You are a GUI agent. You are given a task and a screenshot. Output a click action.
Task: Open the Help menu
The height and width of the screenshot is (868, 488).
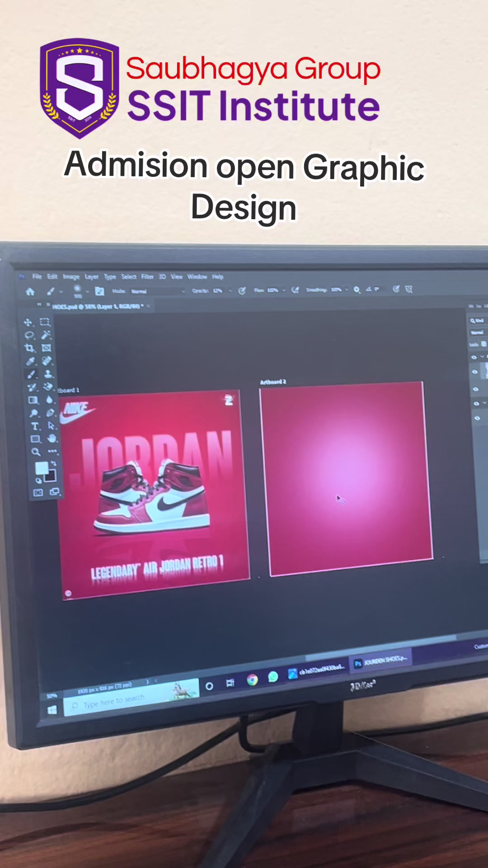point(218,277)
